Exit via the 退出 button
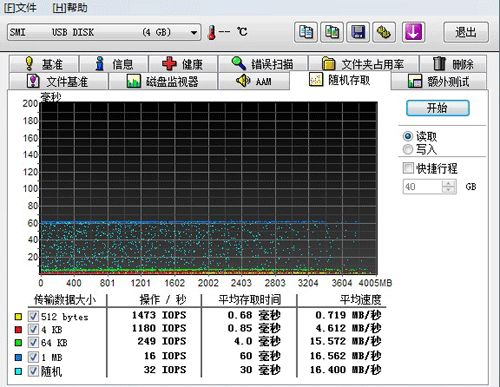500x387 pixels. (x=466, y=32)
